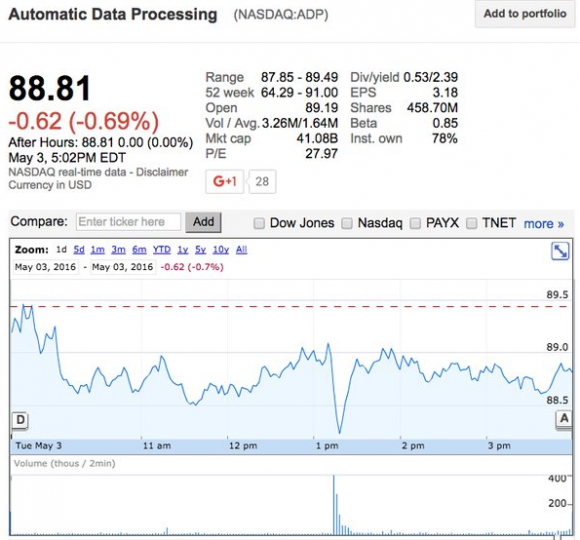The height and width of the screenshot is (540, 580).
Task: Open the Disclaimer link
Action: (x=162, y=172)
